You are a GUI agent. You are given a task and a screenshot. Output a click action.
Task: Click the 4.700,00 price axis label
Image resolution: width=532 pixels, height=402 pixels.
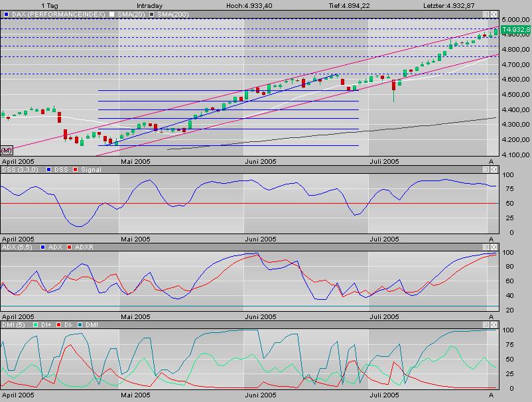[x=515, y=64]
